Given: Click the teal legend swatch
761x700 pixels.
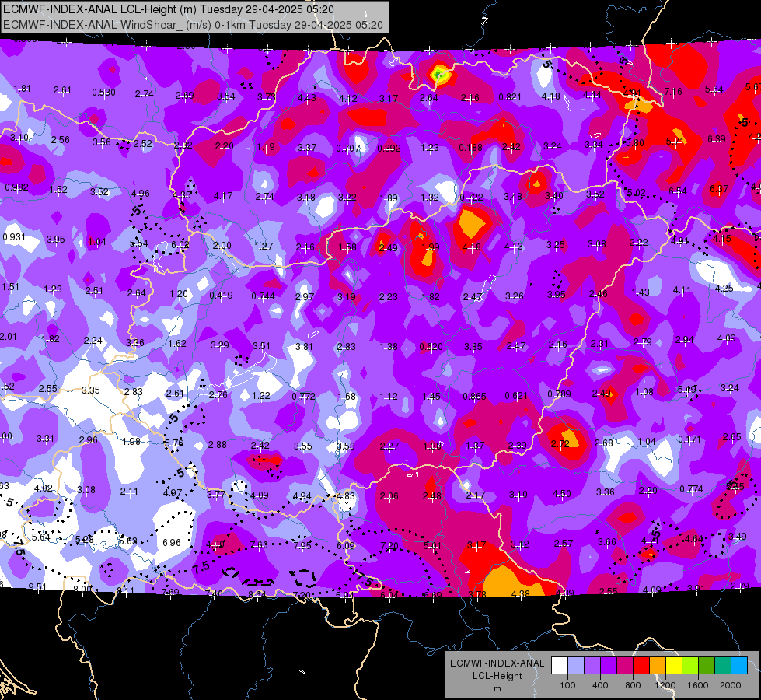Looking at the screenshot, I should pos(723,666).
